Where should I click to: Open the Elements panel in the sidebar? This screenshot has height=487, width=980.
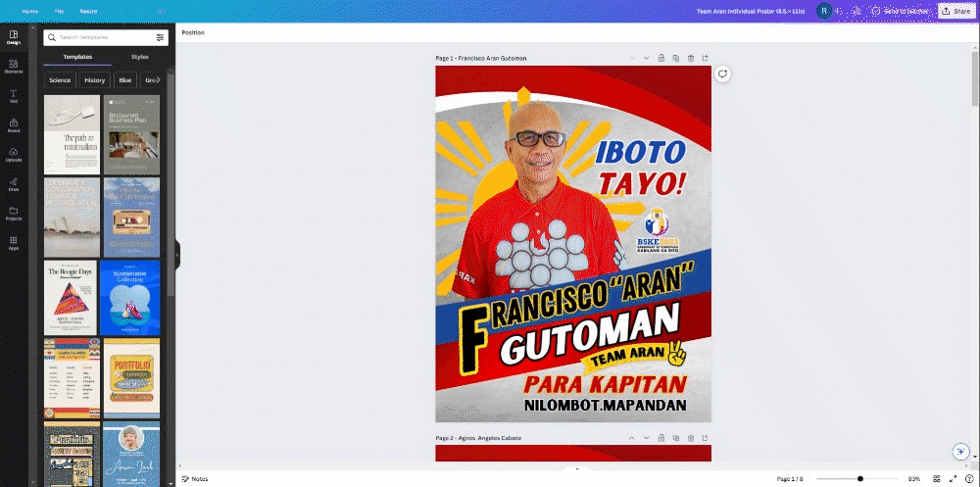(14, 67)
